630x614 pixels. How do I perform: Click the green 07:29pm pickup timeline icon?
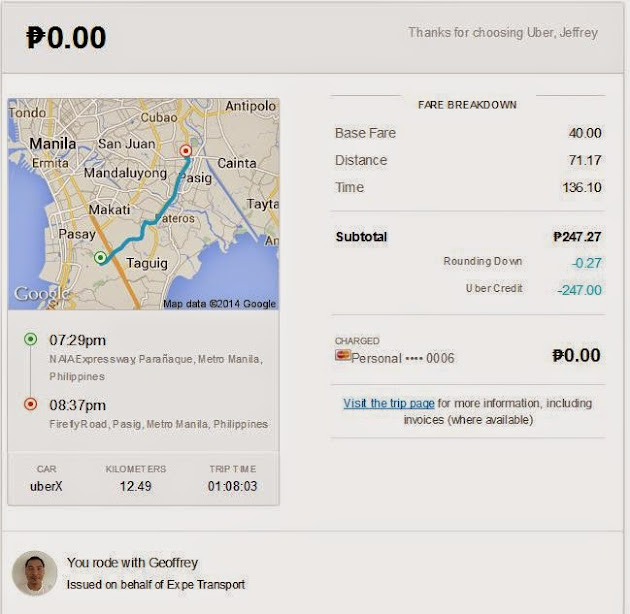coord(30,340)
